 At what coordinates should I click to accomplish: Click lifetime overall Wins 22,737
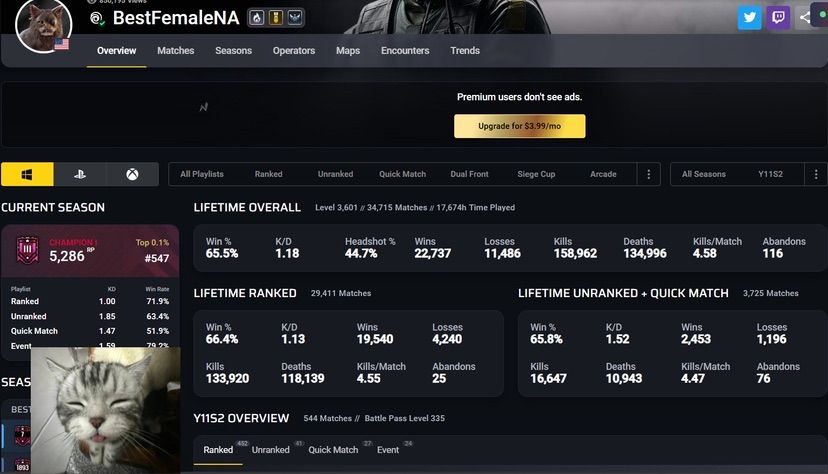pos(432,248)
